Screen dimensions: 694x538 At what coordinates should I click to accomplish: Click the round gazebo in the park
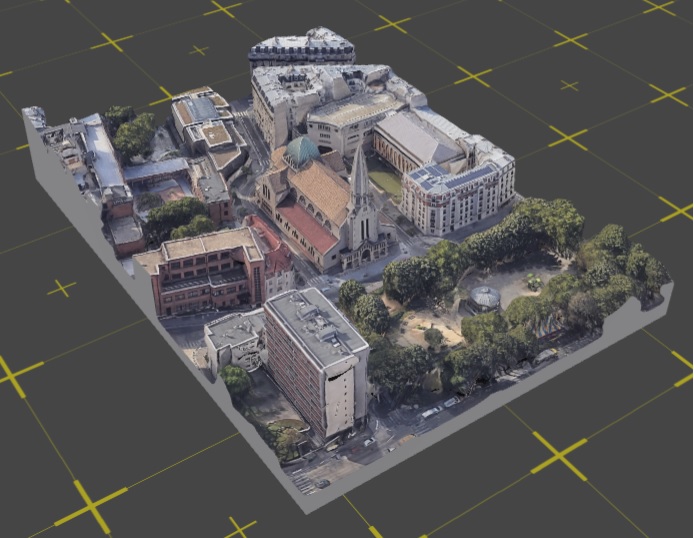(x=485, y=297)
